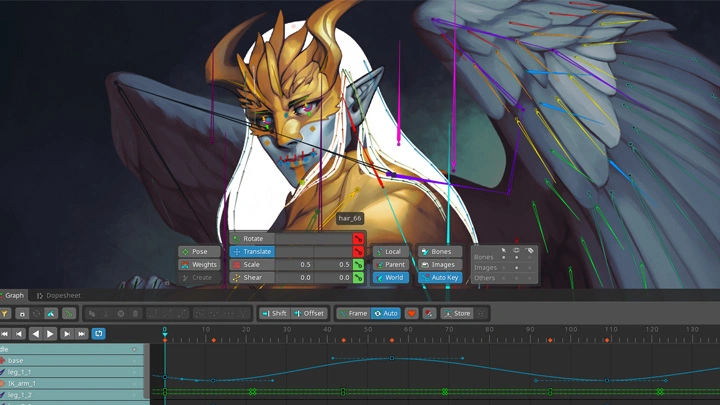720x405 pixels.
Task: Click the green key icon for Shear
Action: [358, 277]
